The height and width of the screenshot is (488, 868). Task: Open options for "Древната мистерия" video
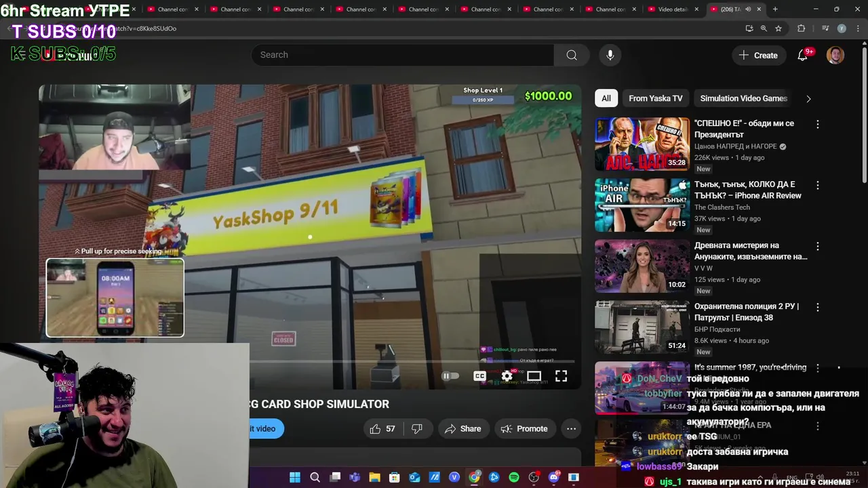[x=818, y=246]
